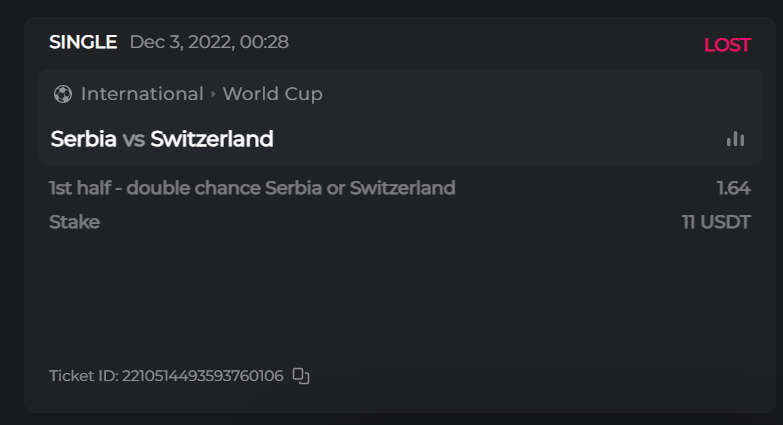Click the 1.64 odds value

(733, 188)
